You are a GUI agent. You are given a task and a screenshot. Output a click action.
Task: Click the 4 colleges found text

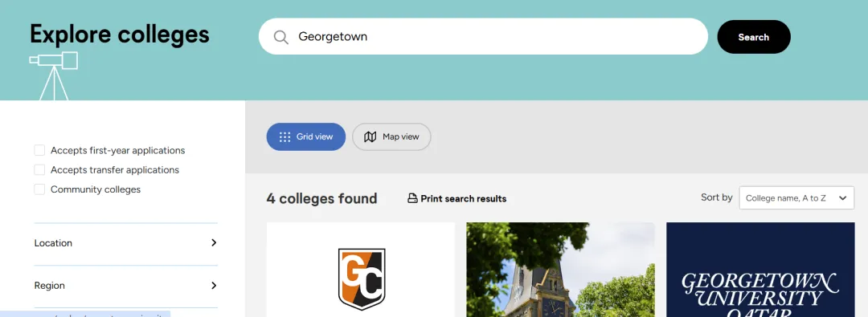pos(321,198)
